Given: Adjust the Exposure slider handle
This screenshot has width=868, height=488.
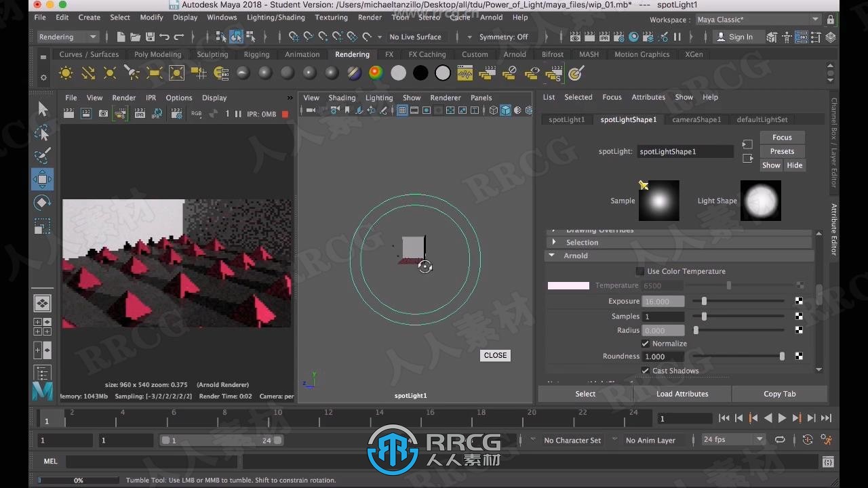Looking at the screenshot, I should (x=704, y=301).
